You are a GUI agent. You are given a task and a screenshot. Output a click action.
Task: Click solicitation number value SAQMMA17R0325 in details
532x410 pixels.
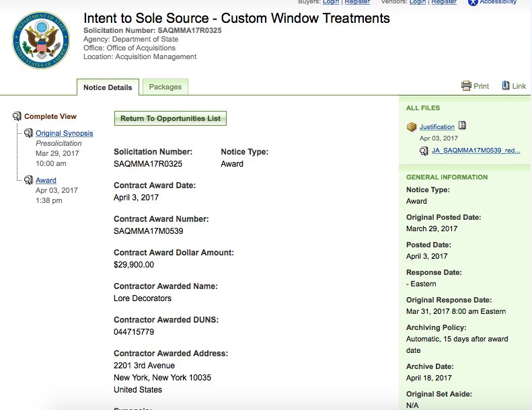click(148, 164)
